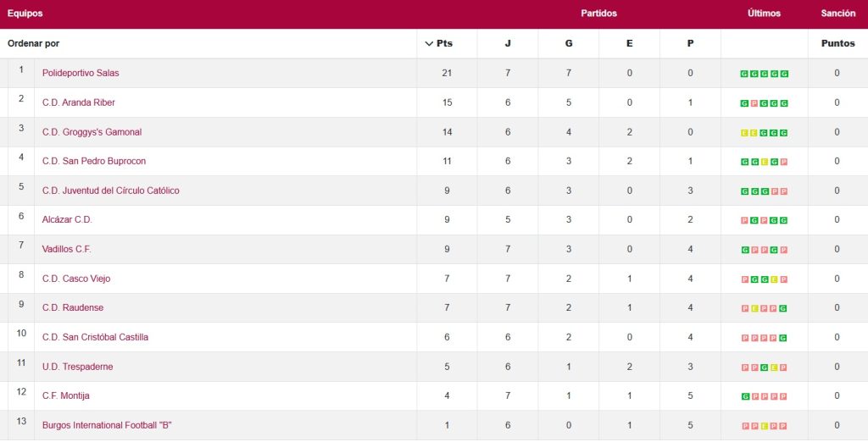Viewport: 868px width, 442px height.
Task: Click the green G badge in U.D. Trespaderne's row
Action: [x=764, y=367]
